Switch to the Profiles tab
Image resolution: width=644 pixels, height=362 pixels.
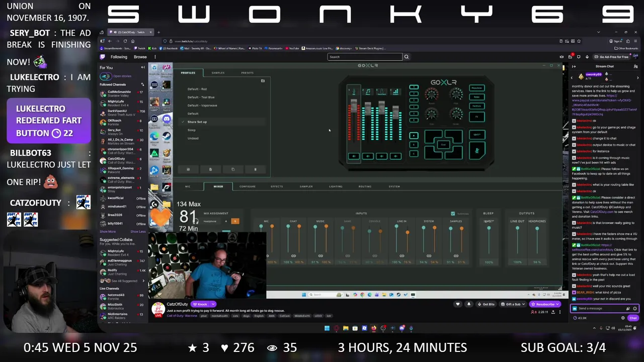[x=188, y=73]
